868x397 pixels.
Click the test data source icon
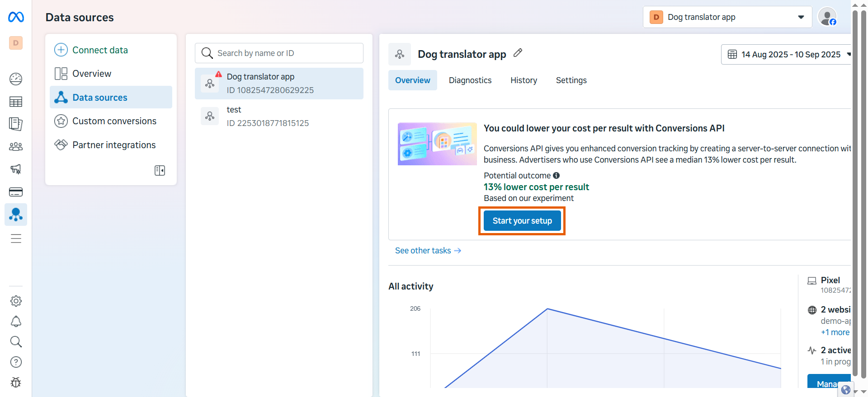pos(210,116)
